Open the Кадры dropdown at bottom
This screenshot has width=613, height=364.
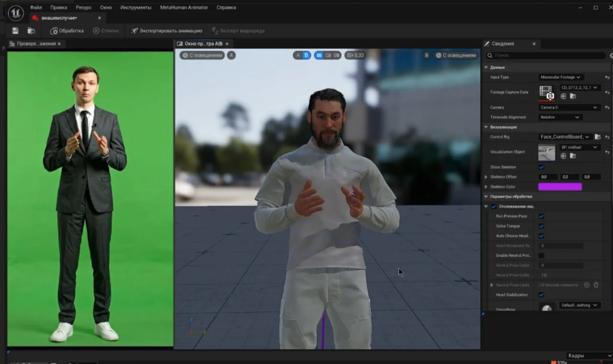coord(589,356)
